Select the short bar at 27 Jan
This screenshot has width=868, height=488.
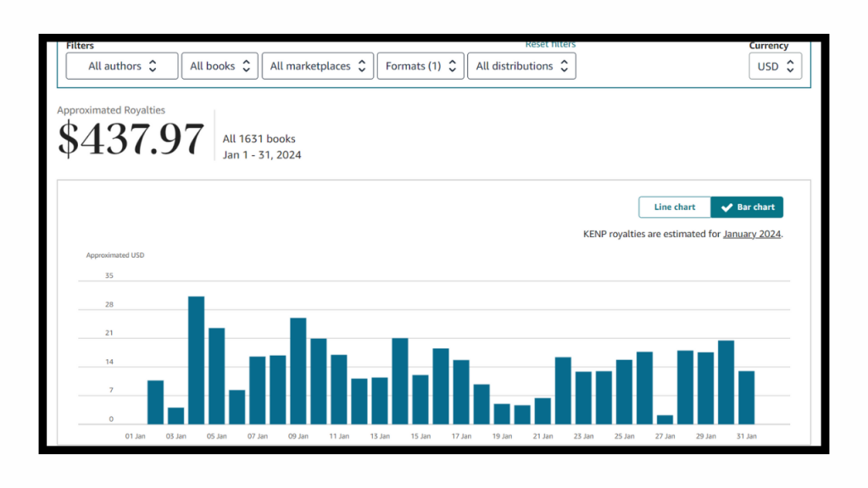pyautogui.click(x=665, y=419)
